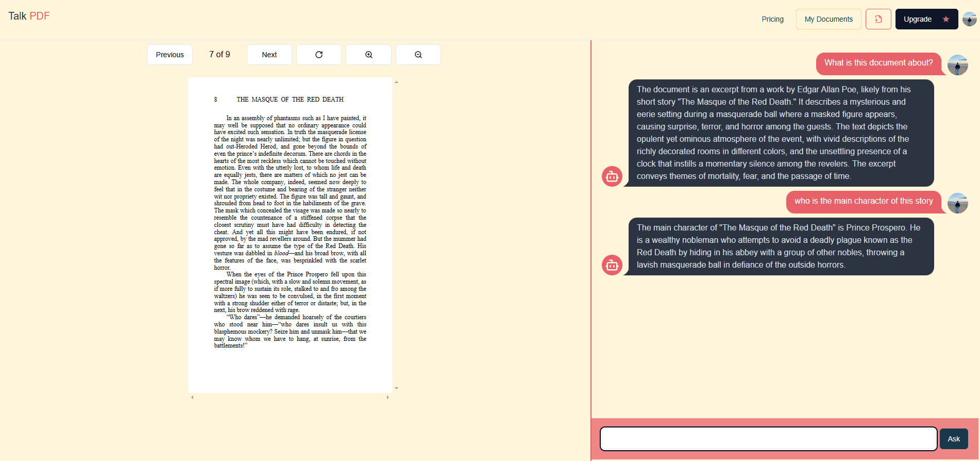Open the user profile avatar in header
Viewport: 980px width, 461px height.
(x=970, y=19)
